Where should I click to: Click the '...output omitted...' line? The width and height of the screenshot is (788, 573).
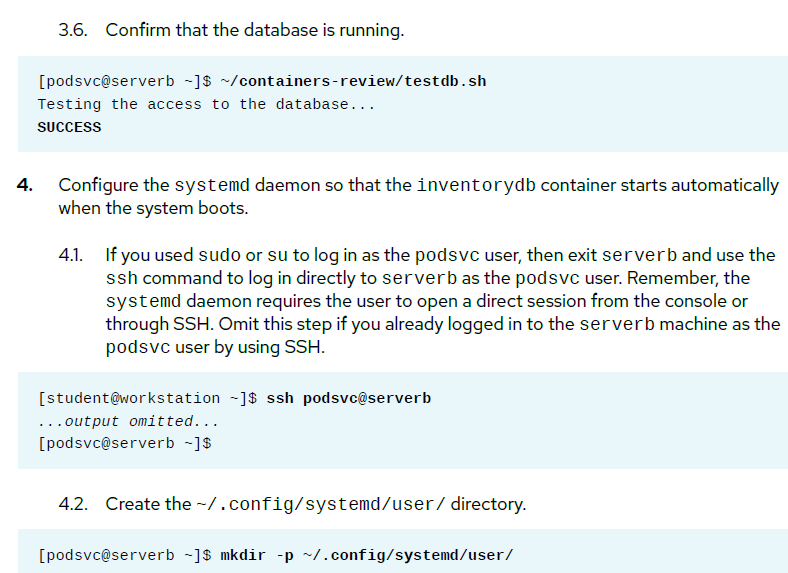point(128,421)
